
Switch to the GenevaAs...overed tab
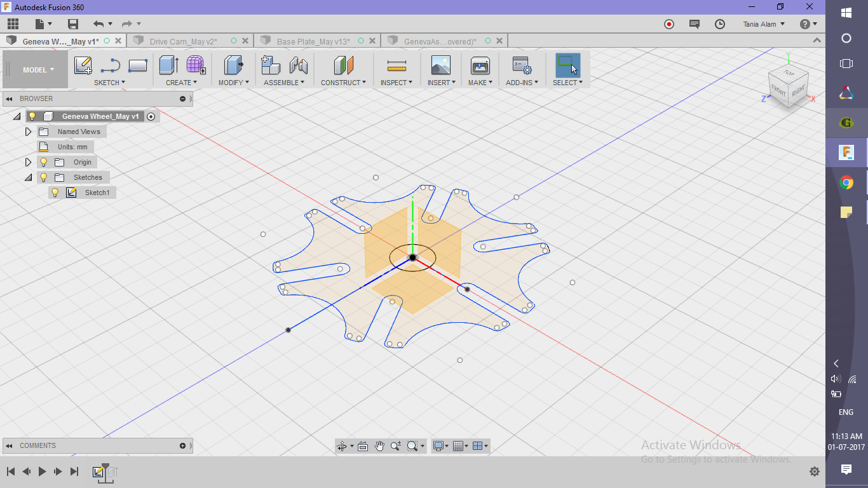(x=440, y=41)
